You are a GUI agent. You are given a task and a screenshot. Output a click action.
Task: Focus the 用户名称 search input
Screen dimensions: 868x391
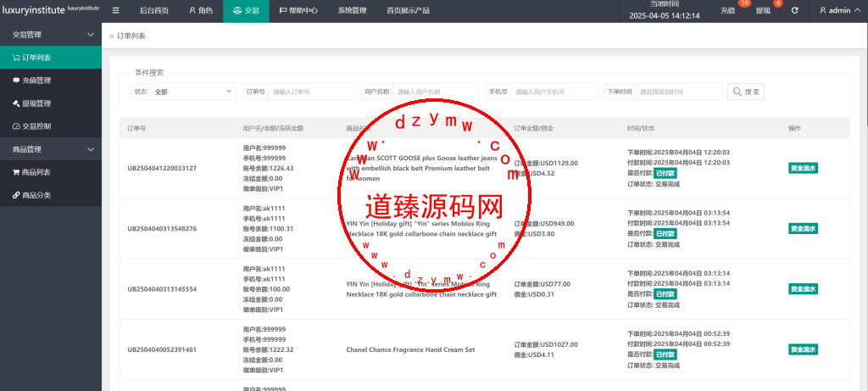(x=436, y=92)
